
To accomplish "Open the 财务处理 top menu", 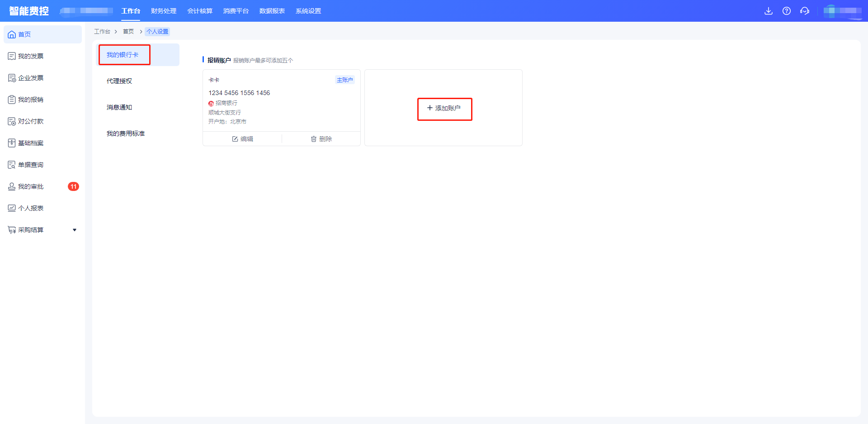I will pos(164,11).
